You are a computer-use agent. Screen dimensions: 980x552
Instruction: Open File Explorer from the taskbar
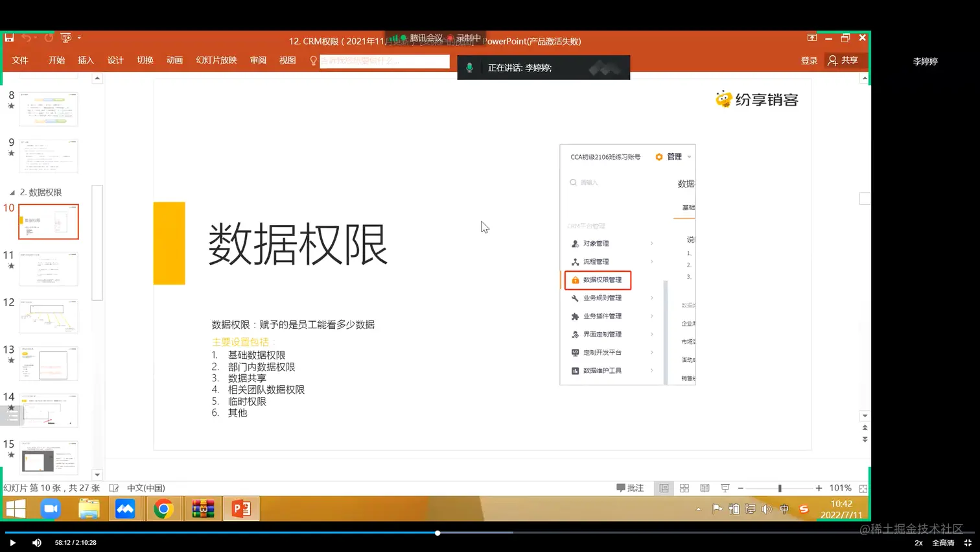tap(89, 509)
